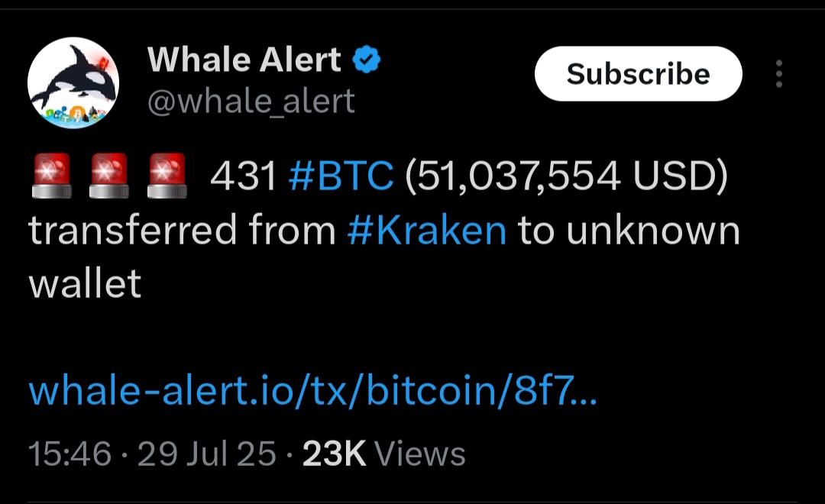This screenshot has height=504, width=825.
Task: Click the middle red siren emoji
Action: tap(109, 176)
